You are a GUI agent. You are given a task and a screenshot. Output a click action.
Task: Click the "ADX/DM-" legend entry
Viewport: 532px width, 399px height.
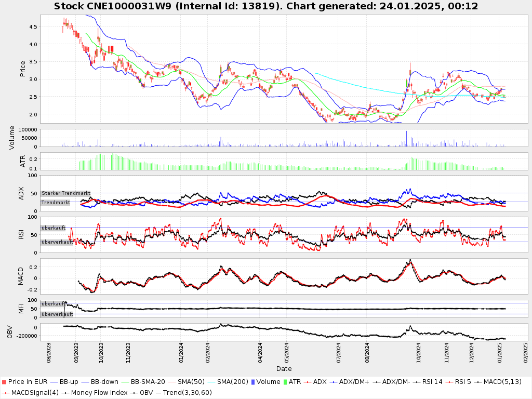click(396, 382)
